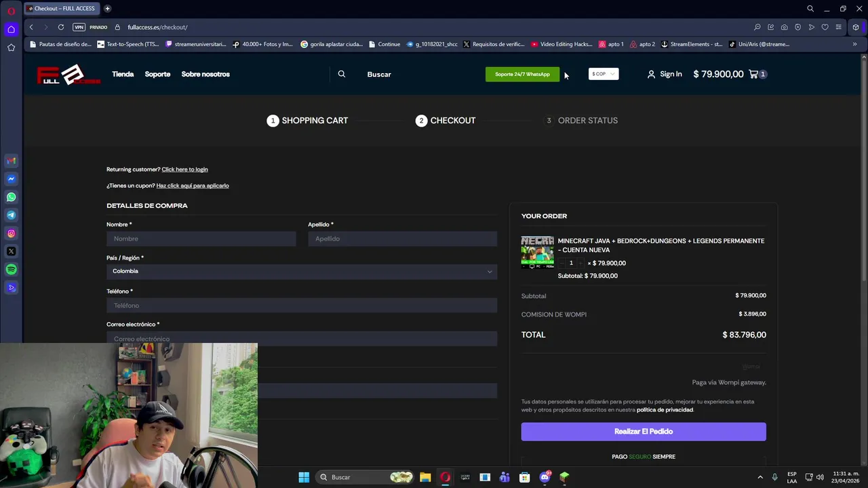
Task: Open Microsoft Store from taskbar
Action: point(524,477)
